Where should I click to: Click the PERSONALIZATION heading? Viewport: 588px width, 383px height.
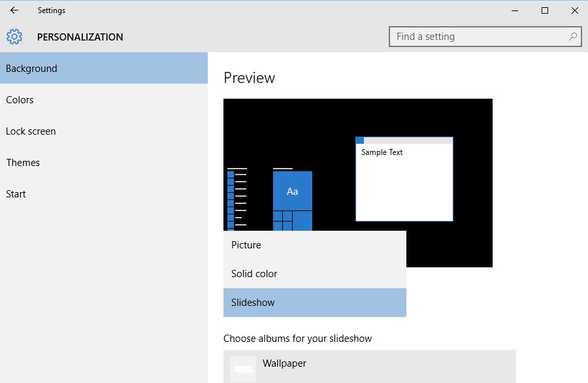pyautogui.click(x=80, y=37)
